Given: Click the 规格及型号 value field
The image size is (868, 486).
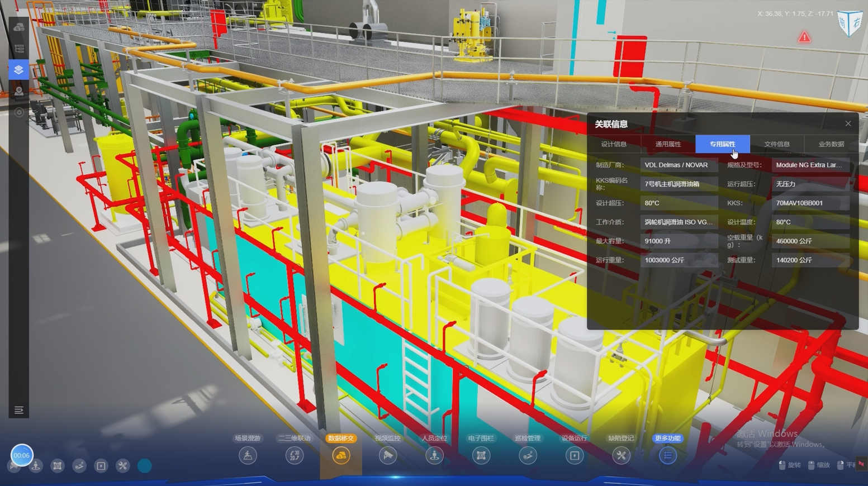Looking at the screenshot, I should pyautogui.click(x=810, y=165).
